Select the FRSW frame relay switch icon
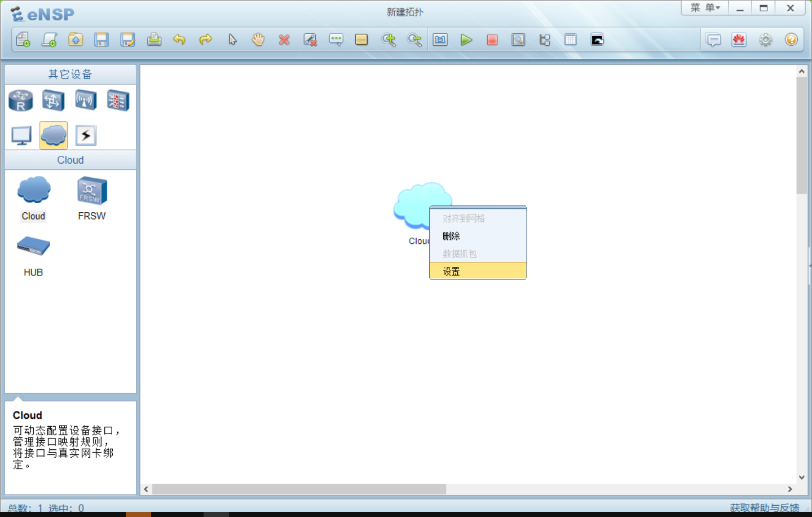The height and width of the screenshot is (517, 812). point(91,192)
